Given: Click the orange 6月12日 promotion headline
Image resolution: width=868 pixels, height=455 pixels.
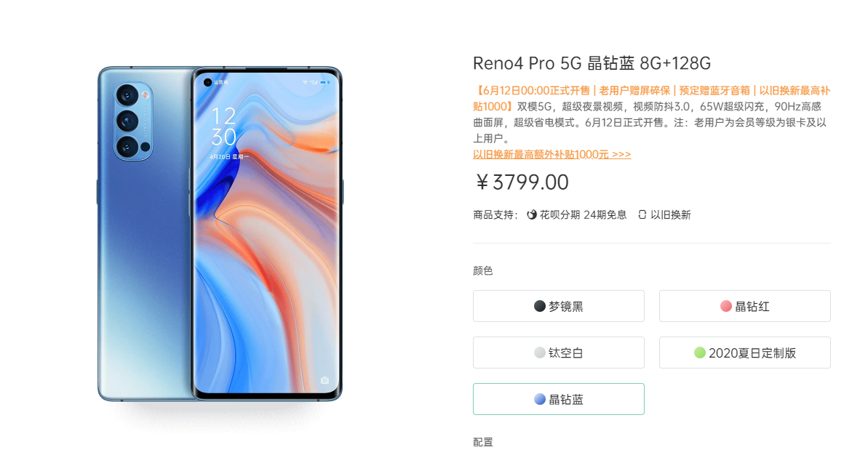Looking at the screenshot, I should click(x=652, y=98).
